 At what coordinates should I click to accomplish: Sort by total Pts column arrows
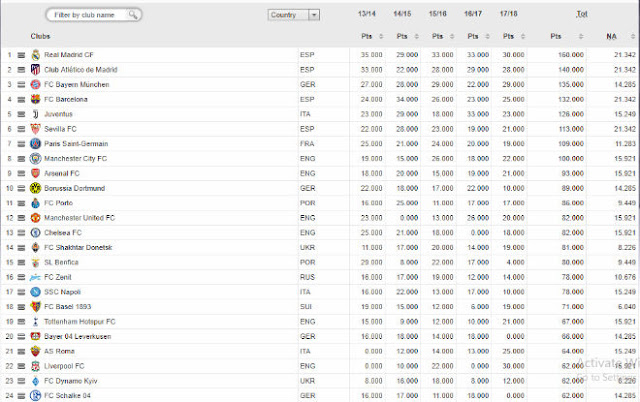[x=581, y=36]
